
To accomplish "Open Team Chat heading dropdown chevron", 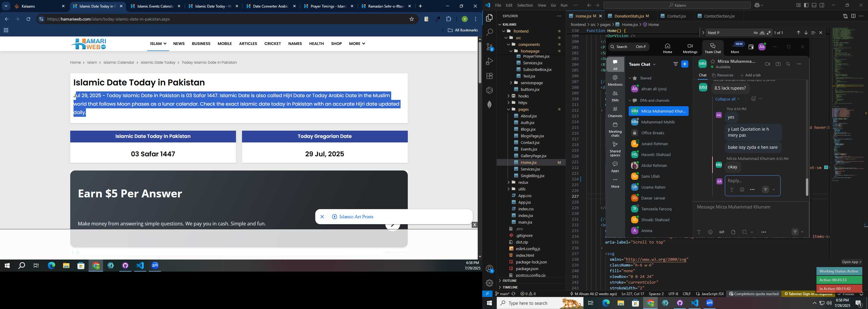I will coord(654,65).
